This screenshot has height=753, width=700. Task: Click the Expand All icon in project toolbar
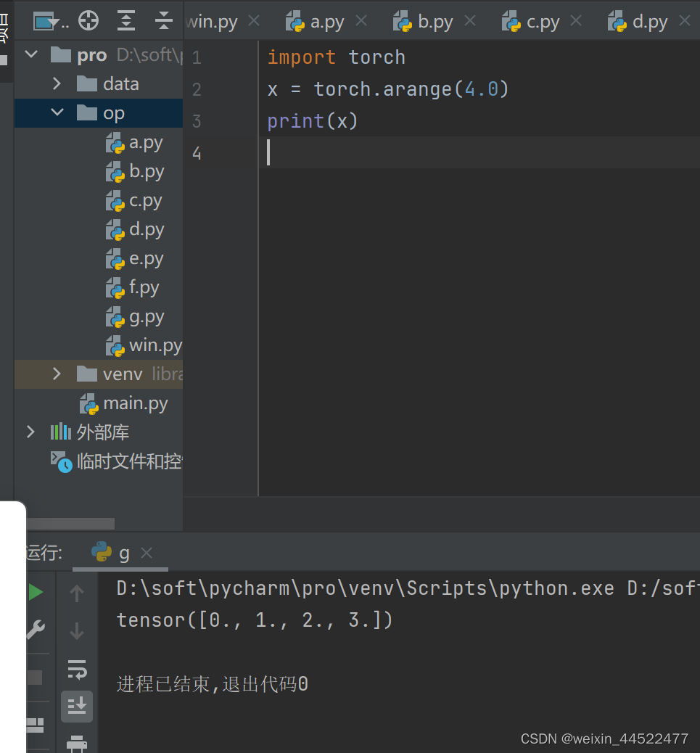[125, 20]
